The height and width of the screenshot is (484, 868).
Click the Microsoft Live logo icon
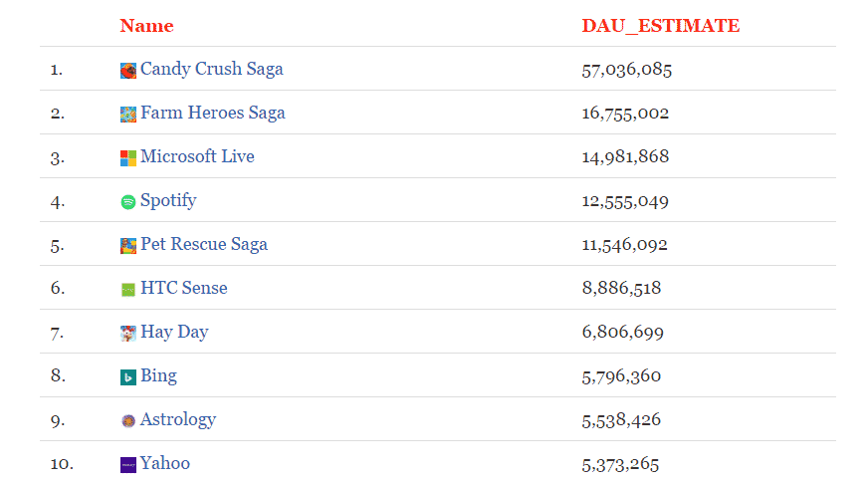pyautogui.click(x=128, y=158)
